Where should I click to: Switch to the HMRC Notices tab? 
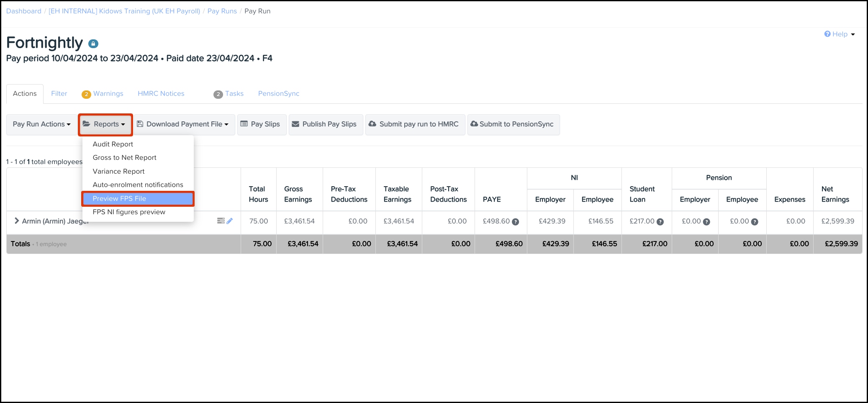[x=161, y=94]
